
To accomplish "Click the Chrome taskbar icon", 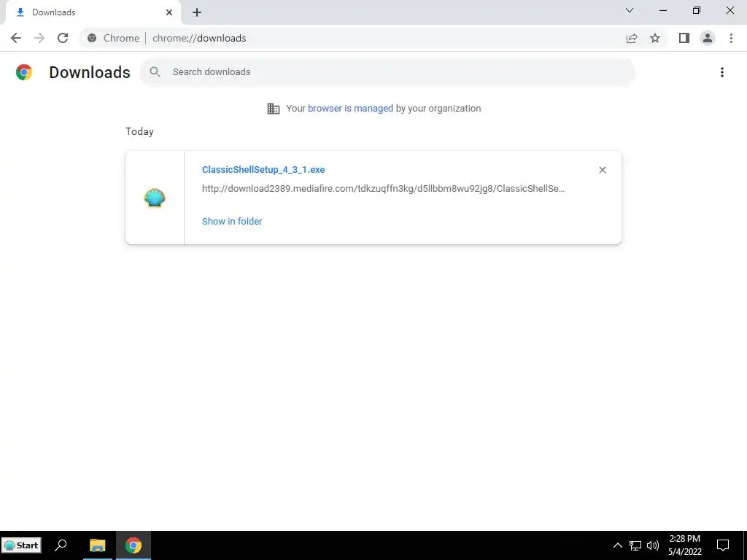I will (x=133, y=545).
